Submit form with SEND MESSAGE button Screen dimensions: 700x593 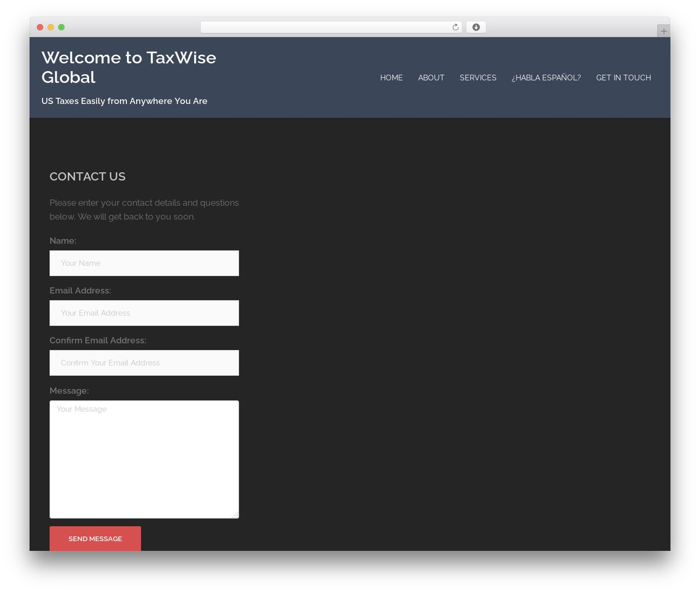[x=95, y=539]
